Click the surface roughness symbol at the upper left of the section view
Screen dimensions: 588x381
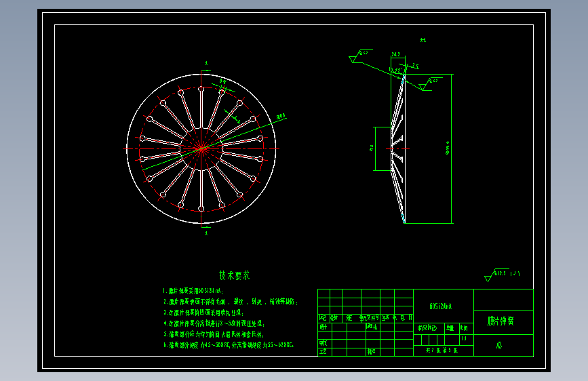360,56
